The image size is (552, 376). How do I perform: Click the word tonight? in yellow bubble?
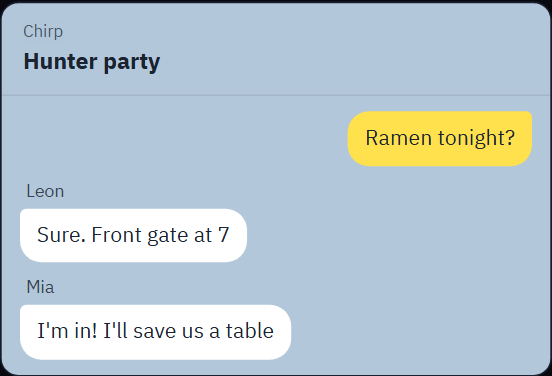tap(476, 138)
